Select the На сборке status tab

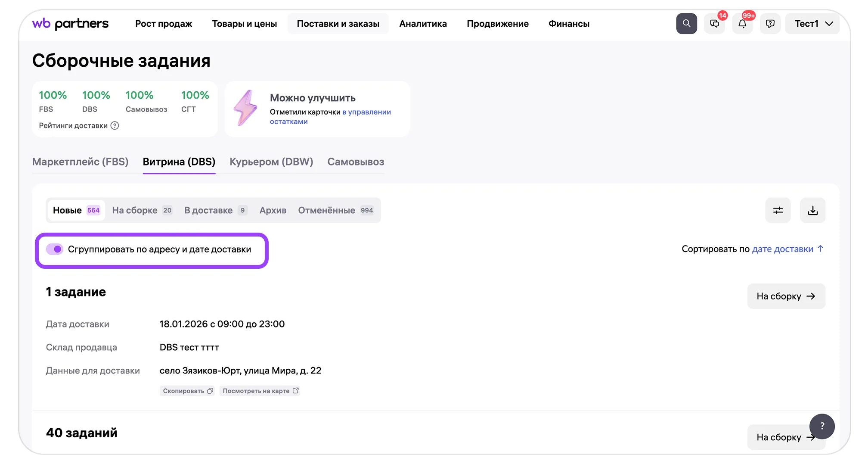tap(142, 210)
